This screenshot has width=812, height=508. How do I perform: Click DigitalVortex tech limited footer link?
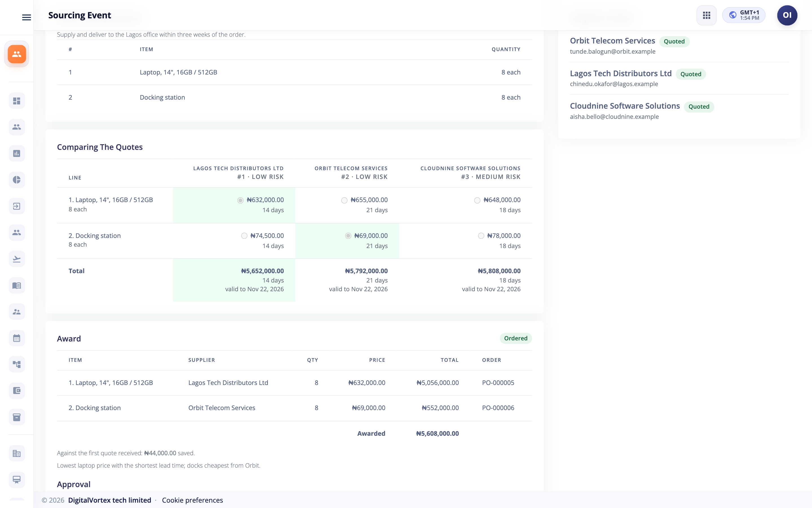point(110,500)
